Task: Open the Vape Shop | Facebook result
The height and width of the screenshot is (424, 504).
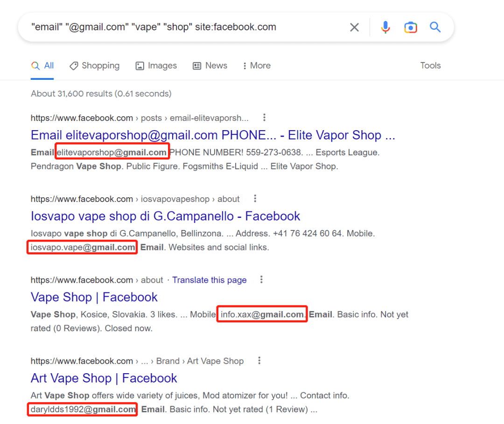Action: [x=94, y=297]
